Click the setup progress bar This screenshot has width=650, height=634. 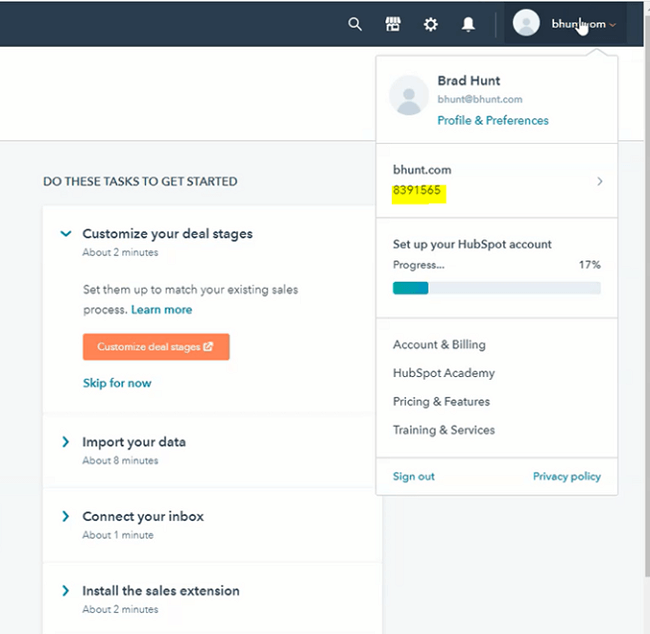coord(497,288)
